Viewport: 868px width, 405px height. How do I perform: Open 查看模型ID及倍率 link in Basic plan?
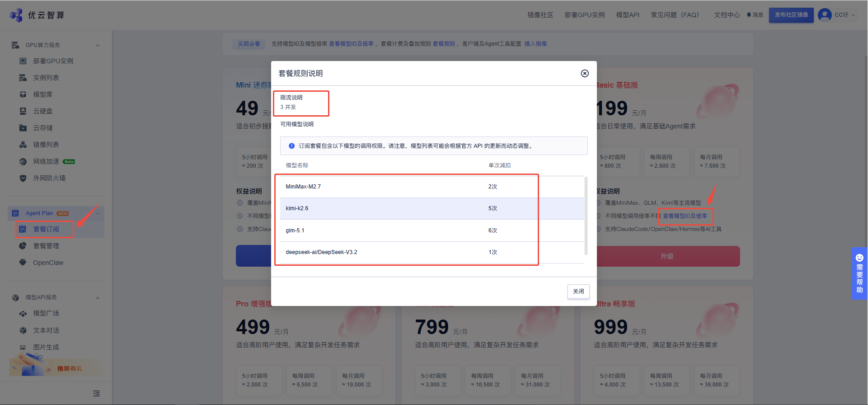685,216
